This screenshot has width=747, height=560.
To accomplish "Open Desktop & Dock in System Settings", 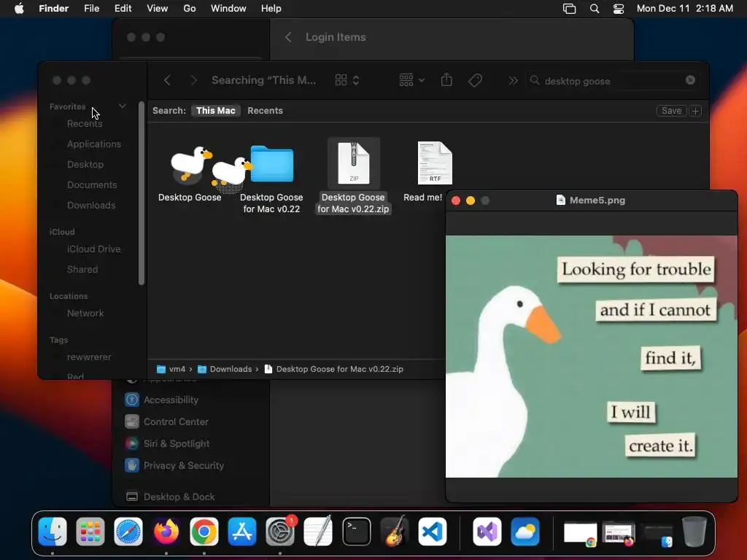I will [170, 497].
